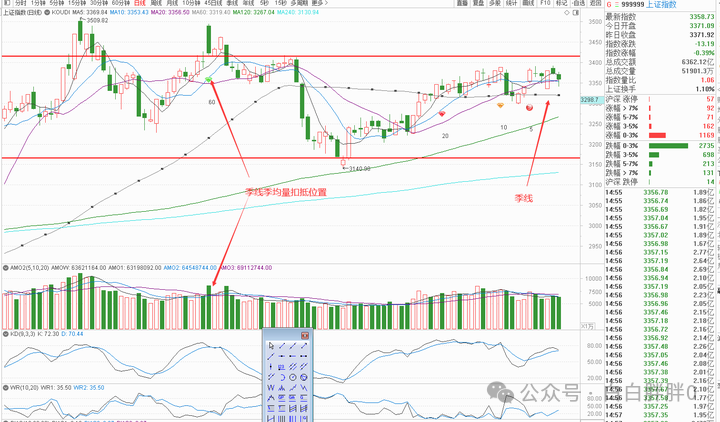
Task: Click the 标记 mark button
Action: pos(561,3)
